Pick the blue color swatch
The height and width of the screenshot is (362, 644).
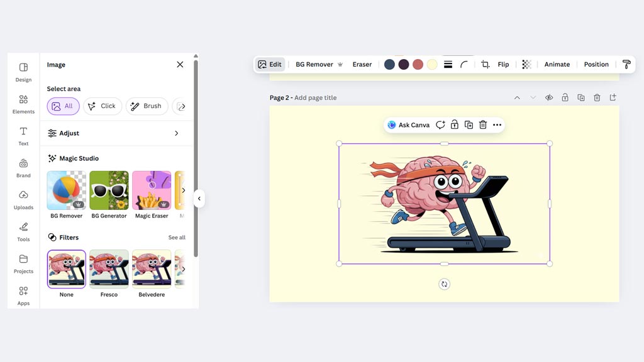click(389, 65)
